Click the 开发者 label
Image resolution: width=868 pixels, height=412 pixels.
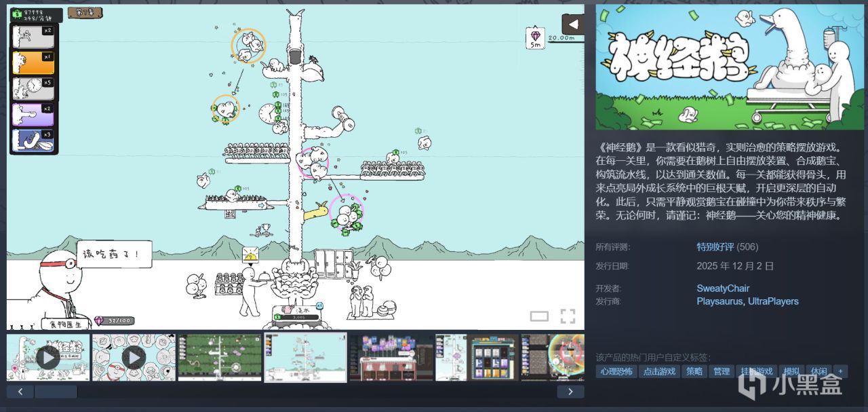608,288
